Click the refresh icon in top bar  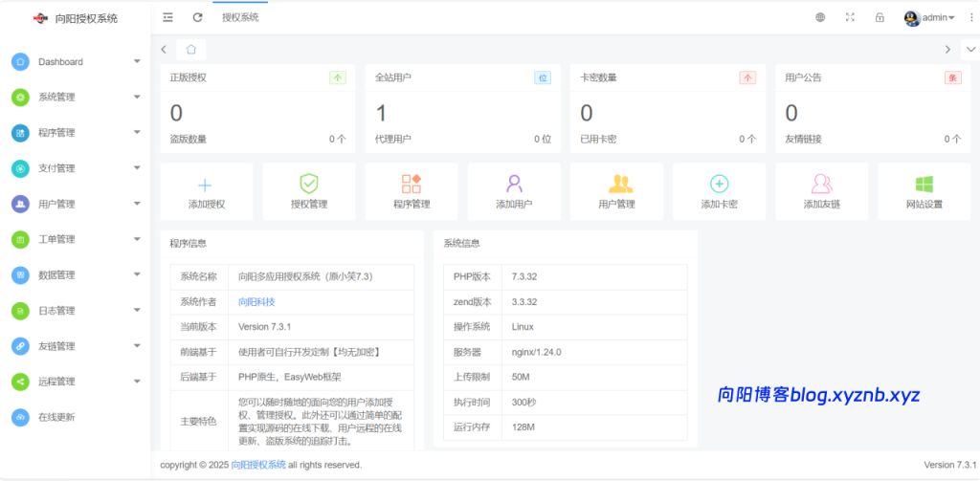coord(197,17)
